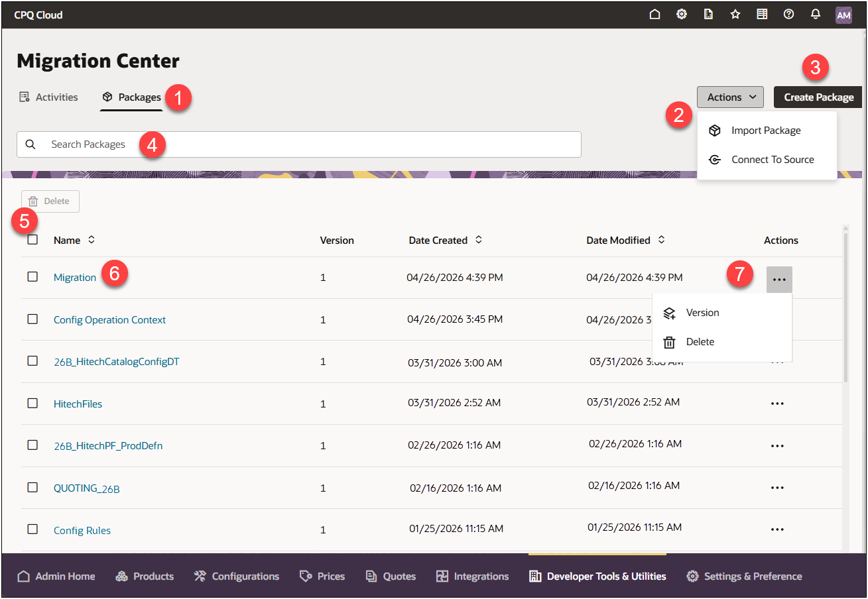Go to home via the house icon
The image size is (868, 599).
click(x=654, y=15)
